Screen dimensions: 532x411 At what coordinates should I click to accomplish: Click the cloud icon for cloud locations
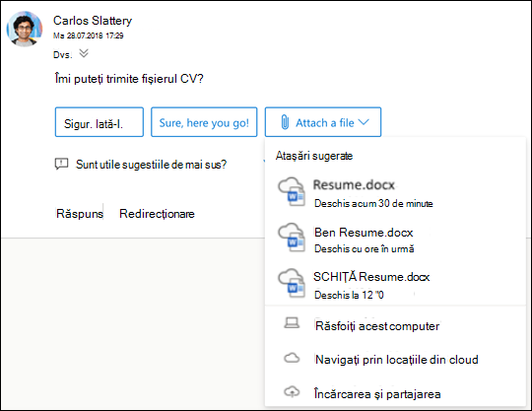click(292, 358)
